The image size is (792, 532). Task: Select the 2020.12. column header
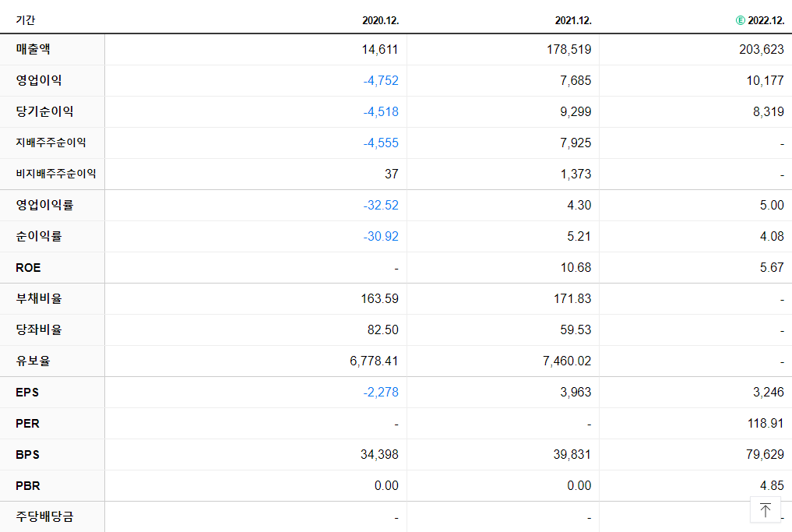click(380, 21)
